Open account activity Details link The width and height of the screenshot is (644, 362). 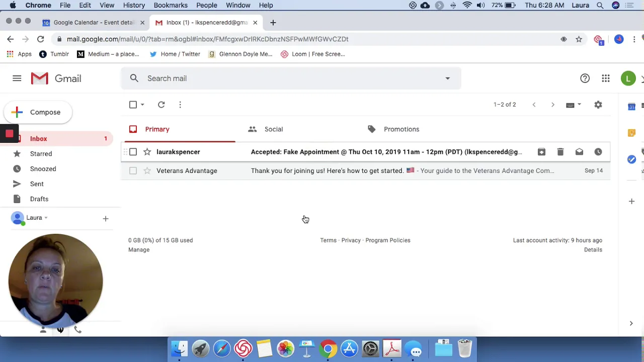pos(593,250)
